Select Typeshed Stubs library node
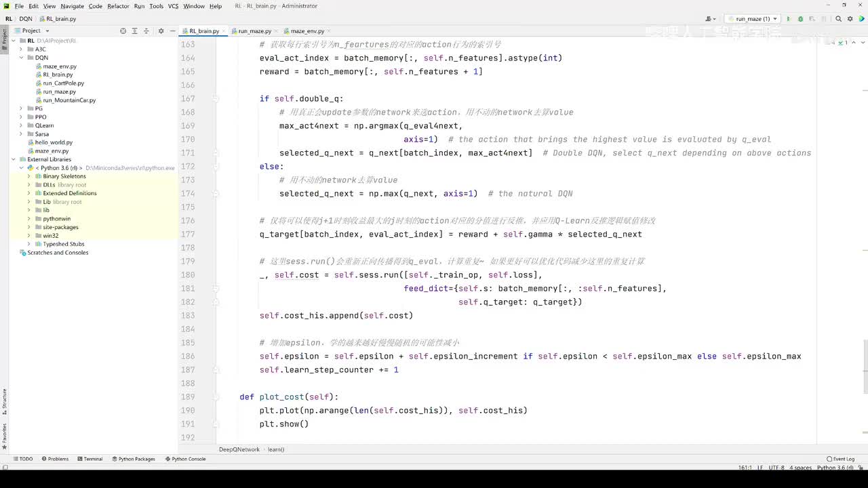The width and height of the screenshot is (868, 488). tap(64, 244)
